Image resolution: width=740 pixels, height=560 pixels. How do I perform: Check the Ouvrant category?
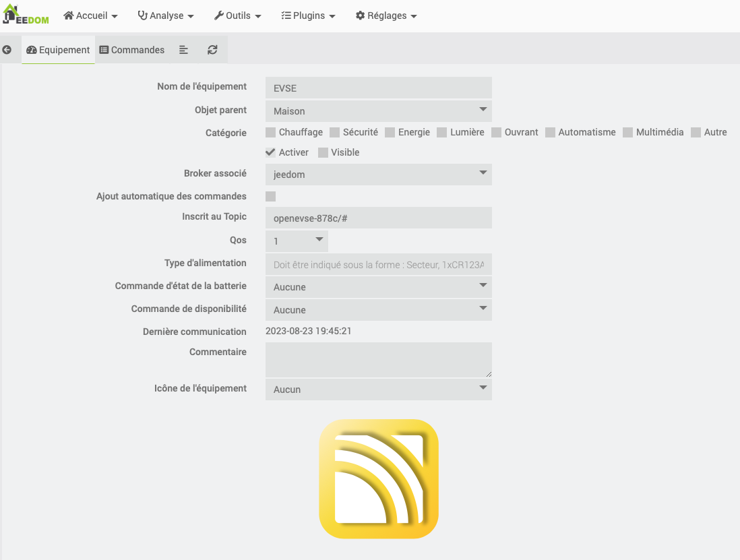pyautogui.click(x=497, y=133)
